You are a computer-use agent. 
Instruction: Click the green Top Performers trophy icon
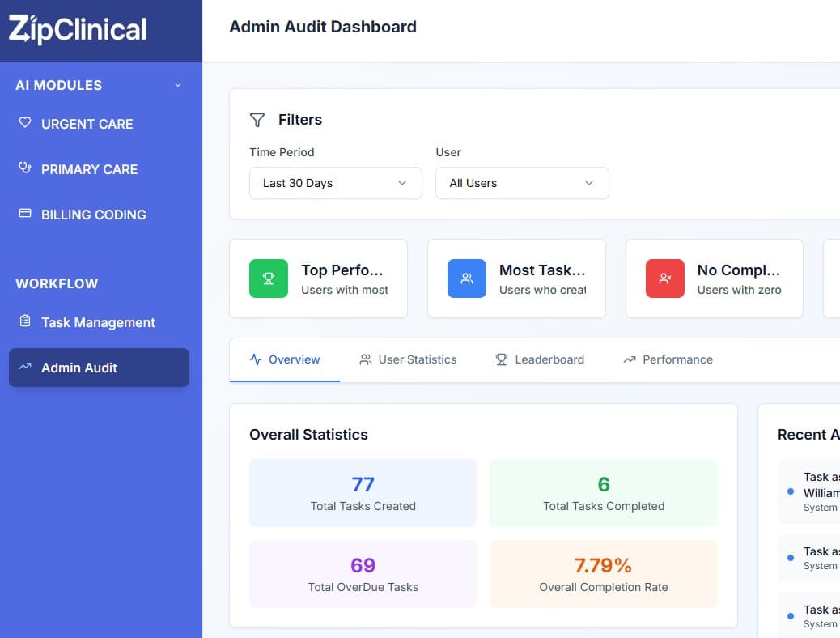268,278
